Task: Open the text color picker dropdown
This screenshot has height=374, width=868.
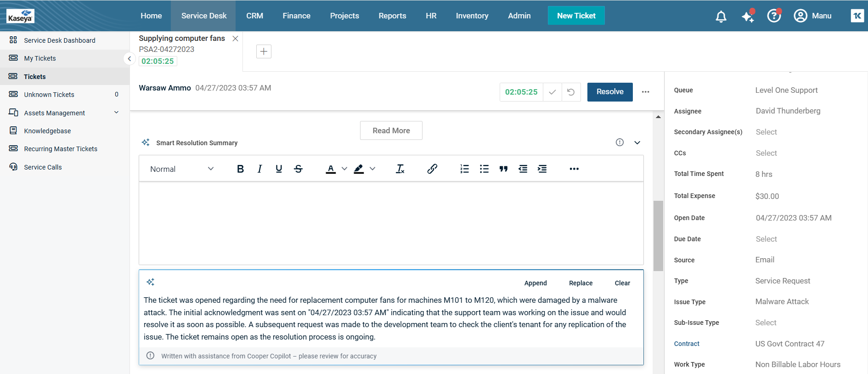Action: 344,169
